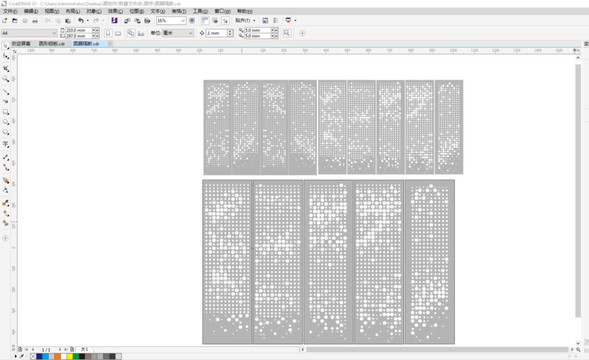Add a new document tab
The height and width of the screenshot is (360, 589).
coord(110,44)
